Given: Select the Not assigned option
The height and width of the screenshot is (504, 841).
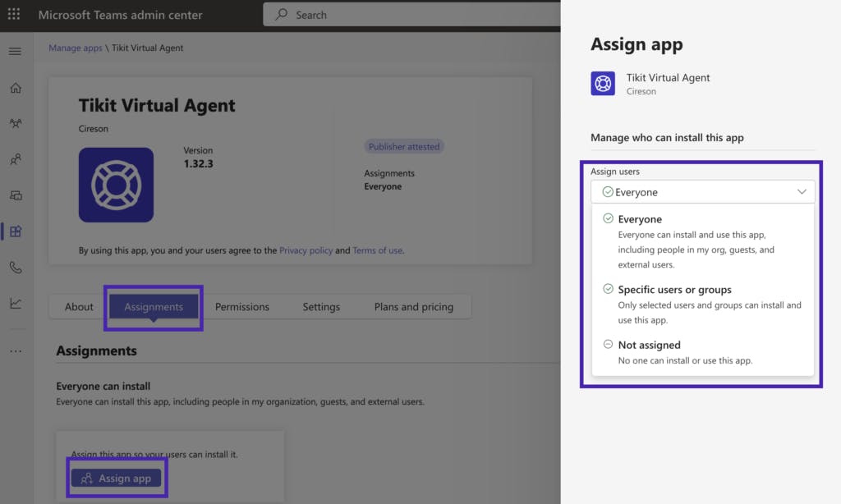Looking at the screenshot, I should coord(649,346).
